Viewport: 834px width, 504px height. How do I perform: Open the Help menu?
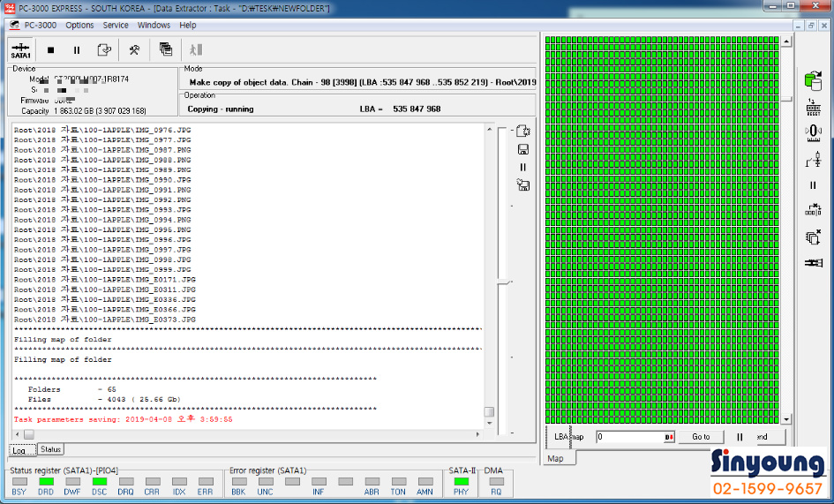(x=188, y=25)
